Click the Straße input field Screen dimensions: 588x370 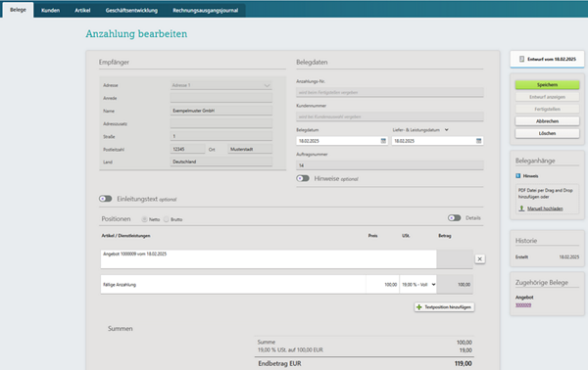pyautogui.click(x=221, y=136)
